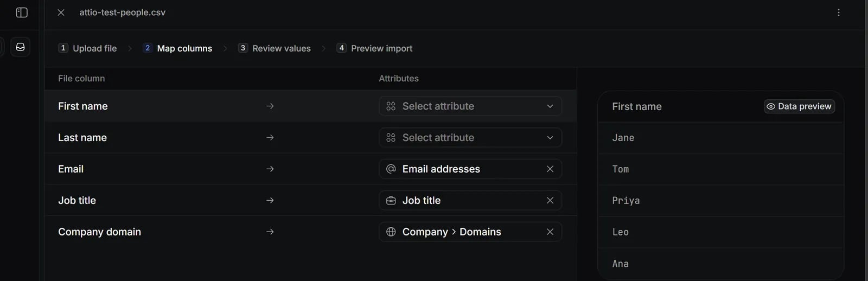Click the preview value Jane

pyautogui.click(x=623, y=138)
